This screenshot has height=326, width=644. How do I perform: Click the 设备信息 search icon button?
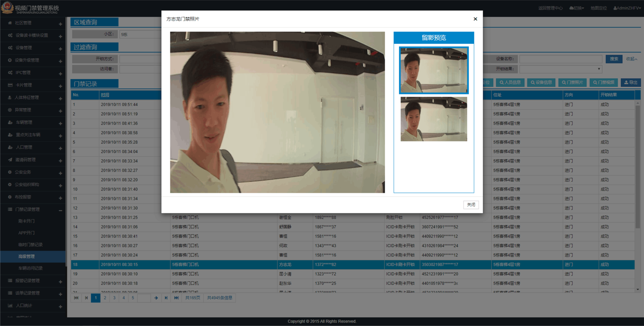pos(541,83)
